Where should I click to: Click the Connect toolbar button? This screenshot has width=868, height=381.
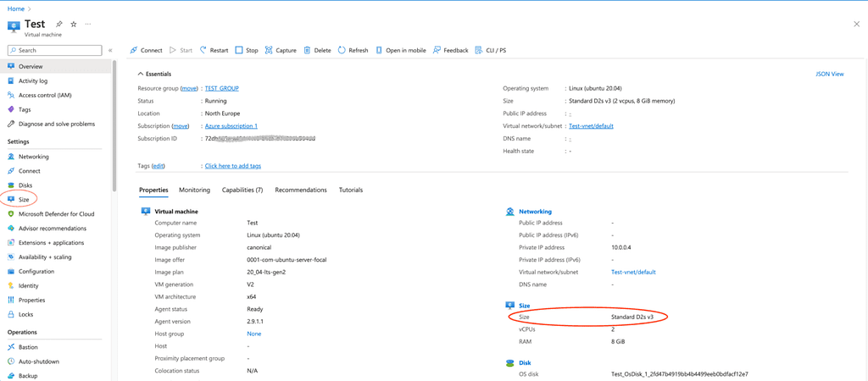tap(146, 50)
